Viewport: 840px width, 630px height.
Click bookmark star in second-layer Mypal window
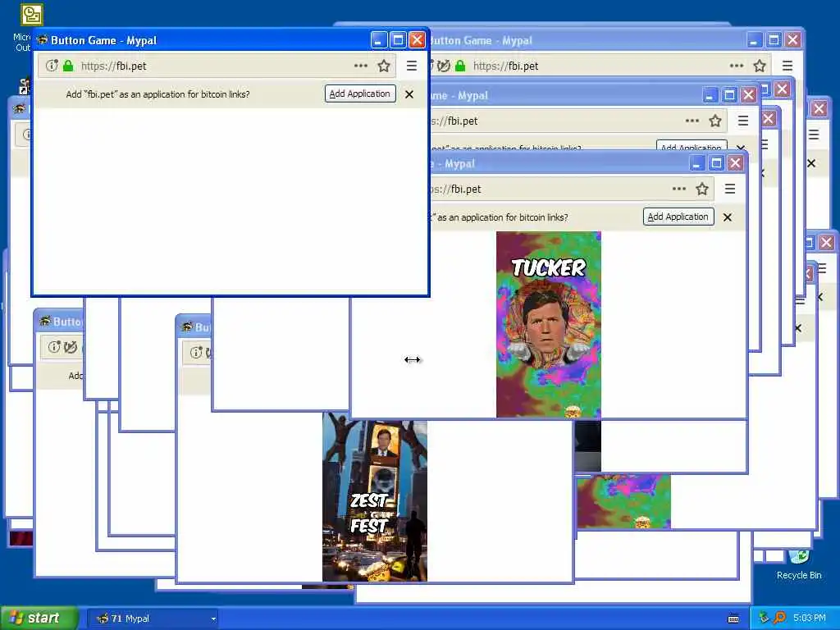point(714,121)
